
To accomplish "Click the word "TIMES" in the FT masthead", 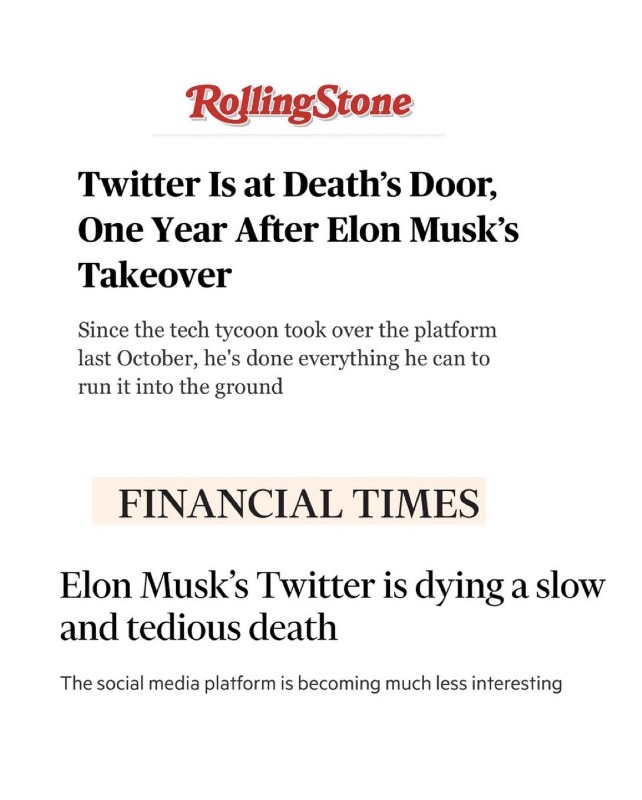I will click(x=418, y=503).
